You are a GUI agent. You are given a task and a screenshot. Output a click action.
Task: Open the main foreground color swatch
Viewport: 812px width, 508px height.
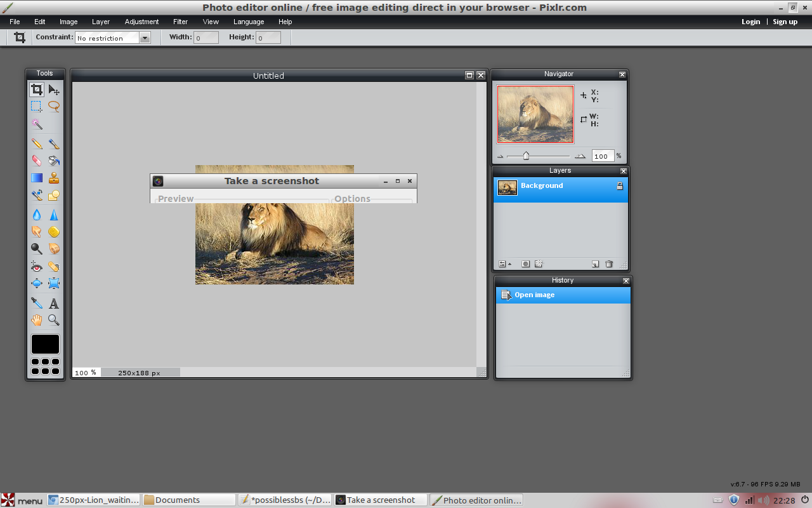(45, 344)
